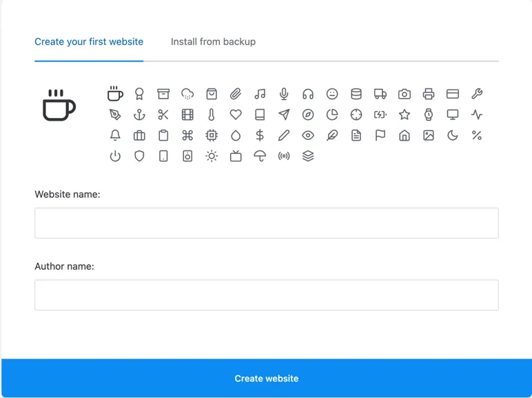The width and height of the screenshot is (532, 398).
Task: Pick the paper plane send icon
Action: (284, 115)
